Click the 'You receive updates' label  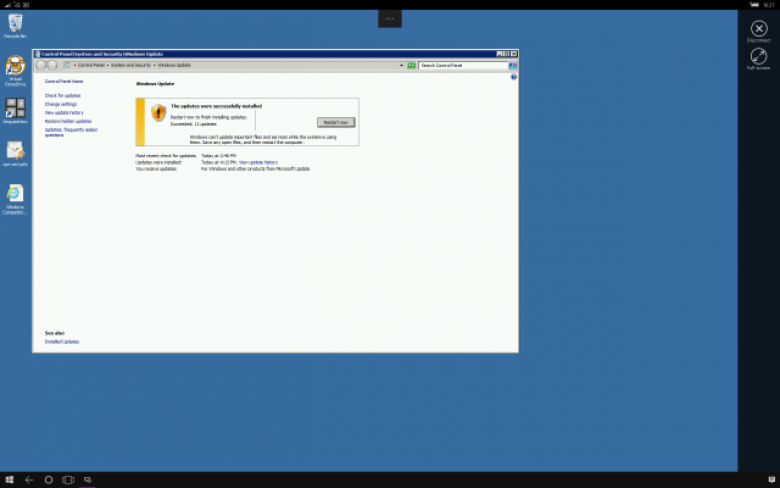156,169
